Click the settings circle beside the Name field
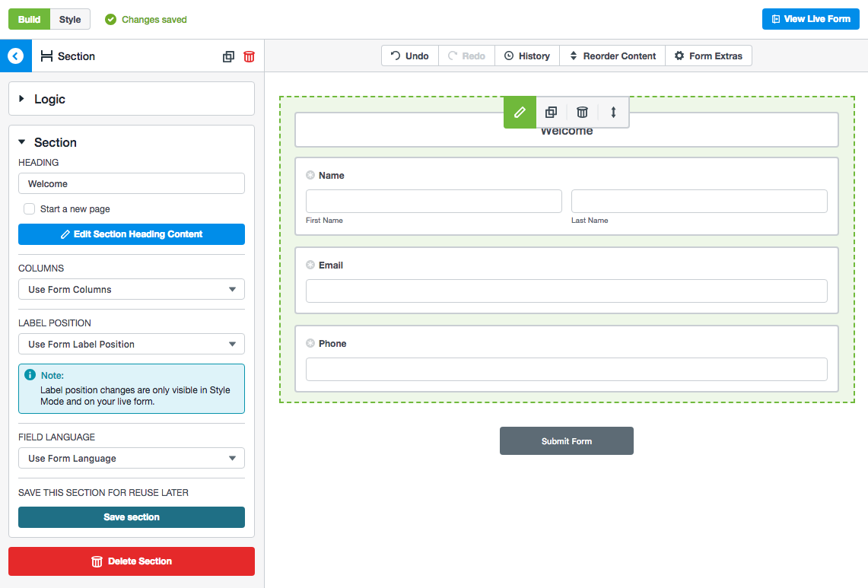 pos(310,175)
